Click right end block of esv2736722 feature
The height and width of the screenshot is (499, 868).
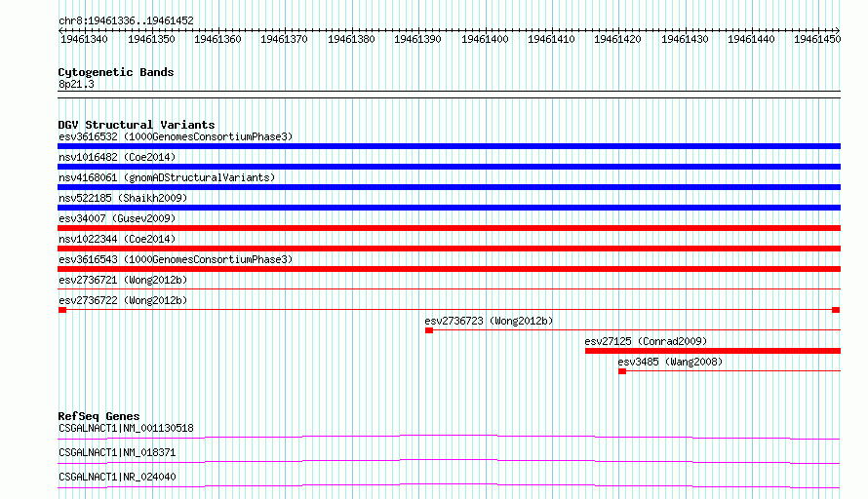(x=836, y=310)
